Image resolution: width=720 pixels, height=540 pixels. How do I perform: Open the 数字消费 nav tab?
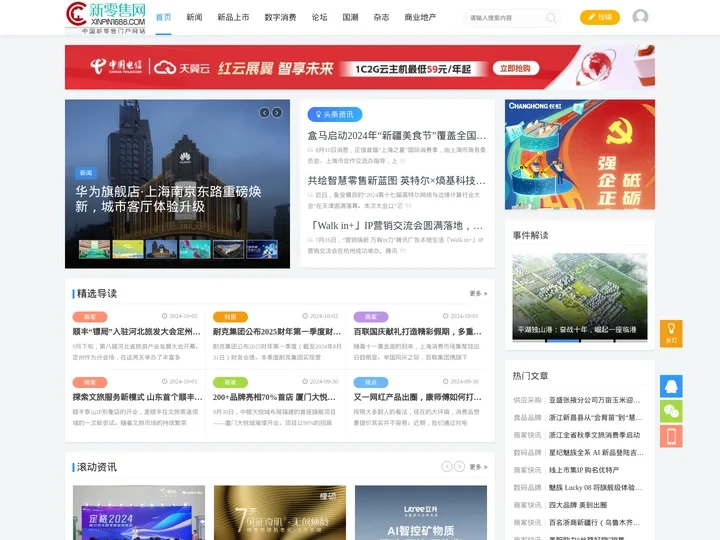tap(281, 17)
